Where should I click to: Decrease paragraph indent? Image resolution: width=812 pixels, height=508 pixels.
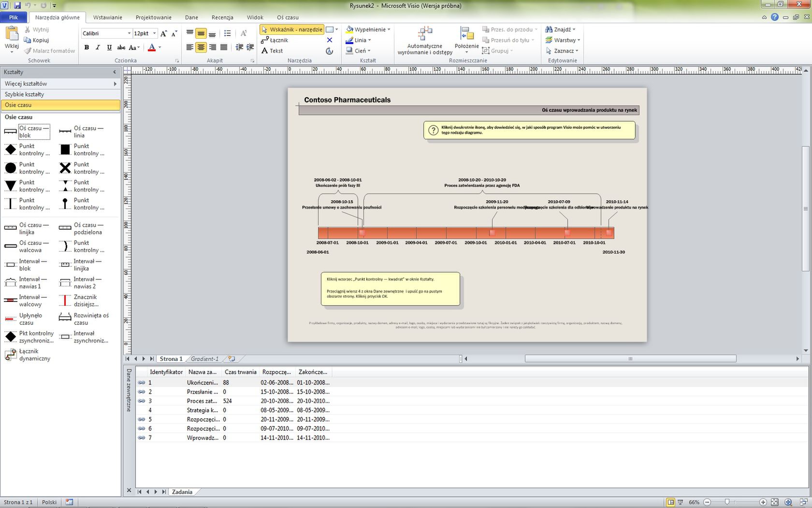(x=239, y=47)
